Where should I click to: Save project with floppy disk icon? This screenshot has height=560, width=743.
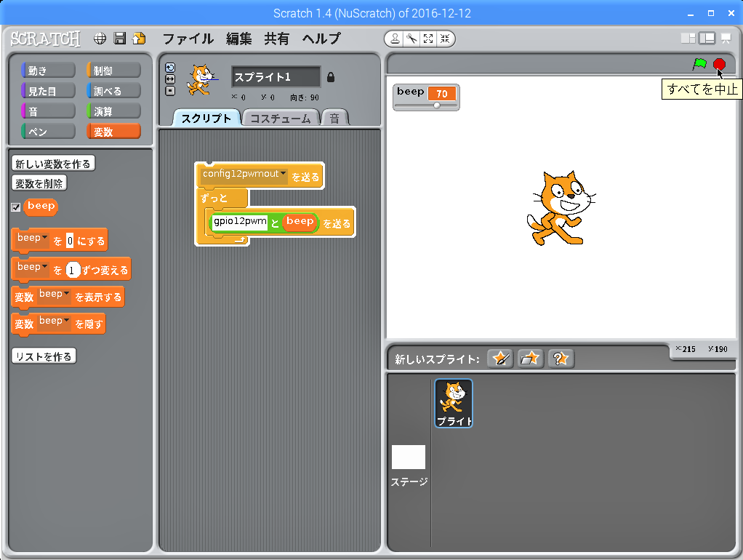pyautogui.click(x=120, y=39)
